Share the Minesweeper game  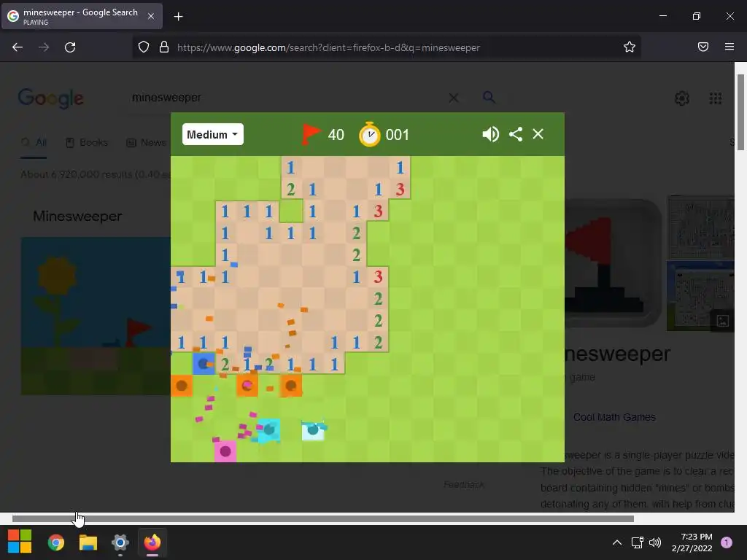(516, 134)
